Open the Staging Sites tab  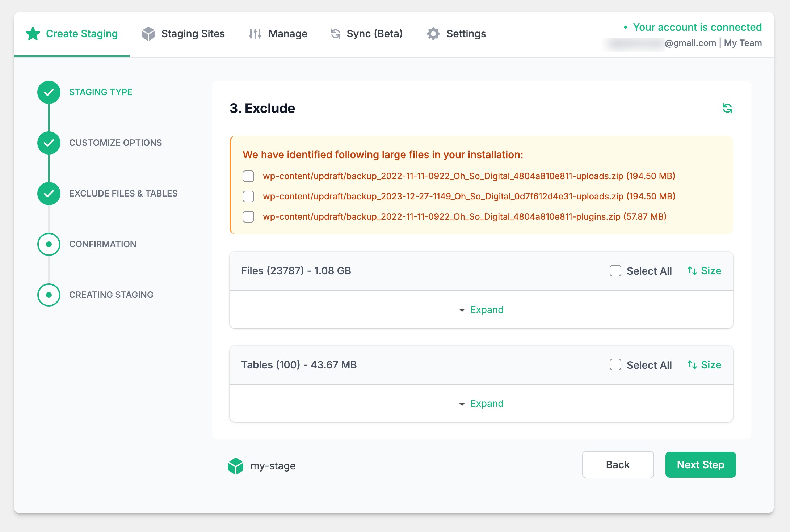tap(183, 34)
